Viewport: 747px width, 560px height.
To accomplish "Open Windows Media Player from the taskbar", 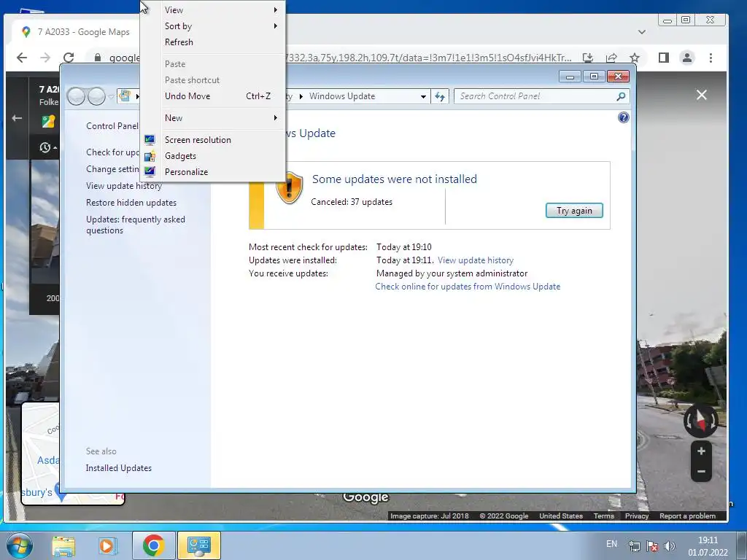I will (x=108, y=545).
